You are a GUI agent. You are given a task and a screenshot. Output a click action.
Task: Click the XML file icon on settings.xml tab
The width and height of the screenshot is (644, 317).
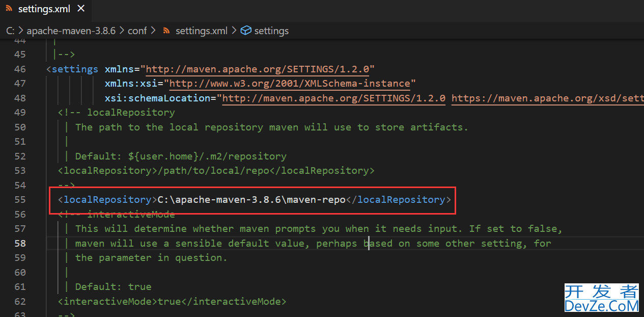pos(9,9)
